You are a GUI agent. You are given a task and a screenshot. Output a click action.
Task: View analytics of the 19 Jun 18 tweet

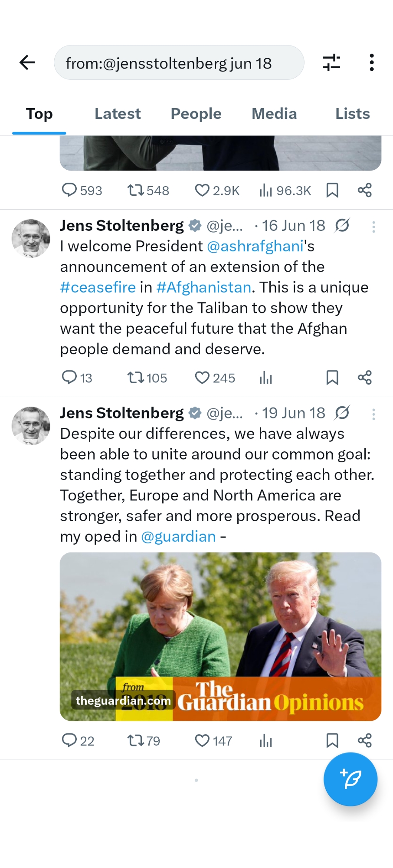[265, 740]
